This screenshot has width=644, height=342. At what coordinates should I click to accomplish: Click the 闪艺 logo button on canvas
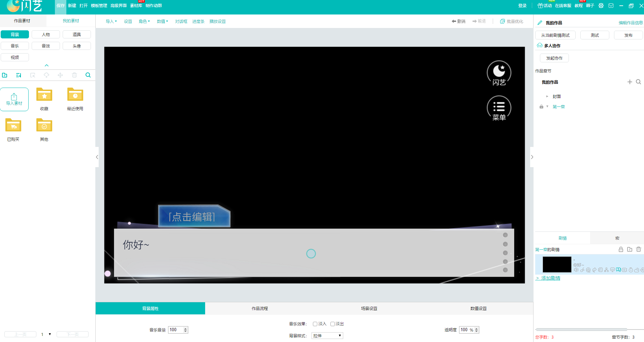[499, 73]
